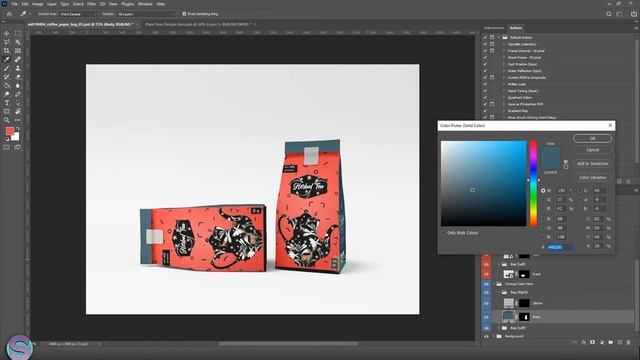The image size is (640, 360).
Task: Select the Hand tool
Action: pyautogui.click(x=18, y=111)
